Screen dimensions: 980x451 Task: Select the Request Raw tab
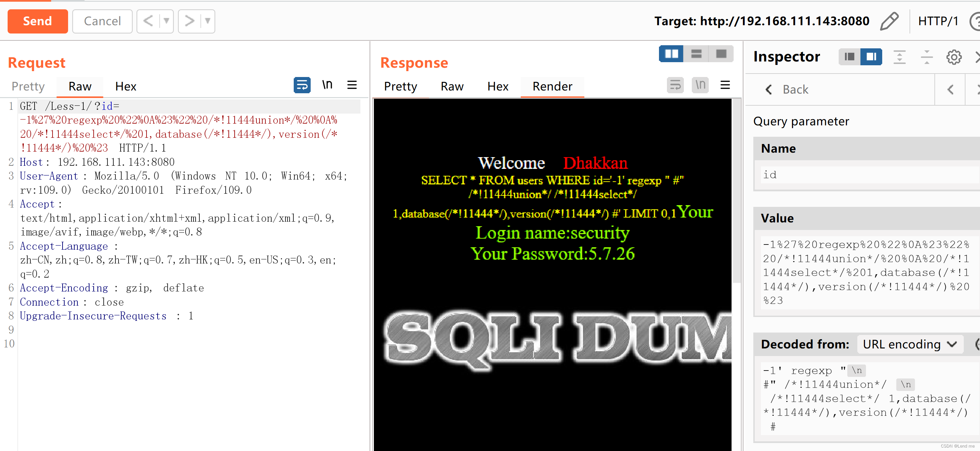(x=80, y=86)
